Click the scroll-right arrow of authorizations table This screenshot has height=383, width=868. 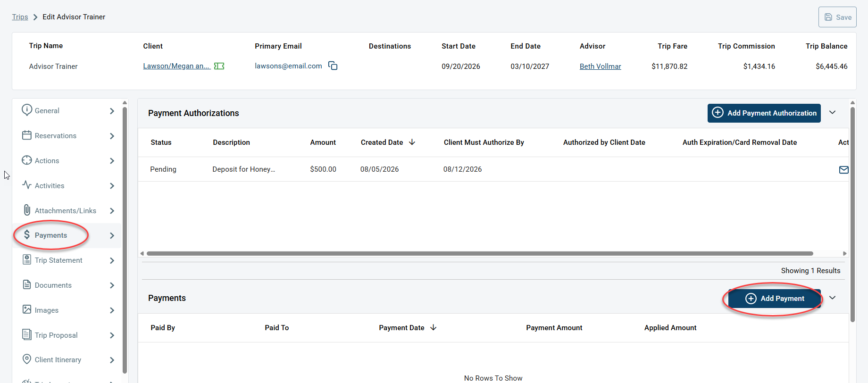pyautogui.click(x=844, y=253)
